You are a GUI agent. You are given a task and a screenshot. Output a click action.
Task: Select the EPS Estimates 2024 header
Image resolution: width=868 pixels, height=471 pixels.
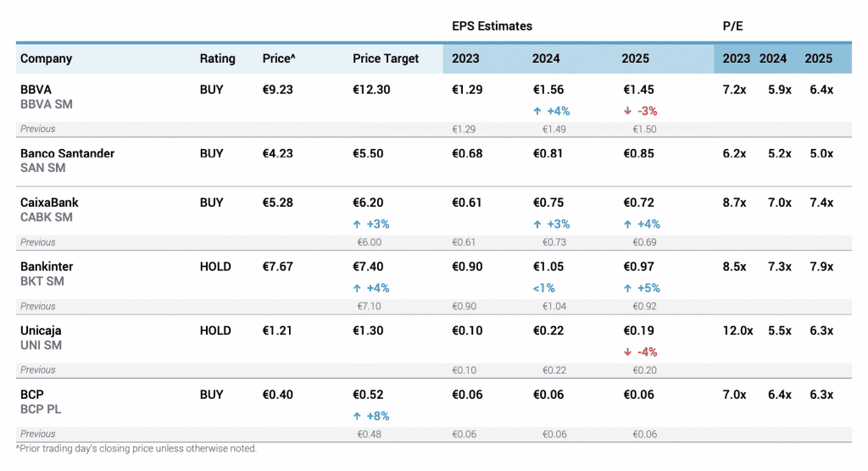546,59
